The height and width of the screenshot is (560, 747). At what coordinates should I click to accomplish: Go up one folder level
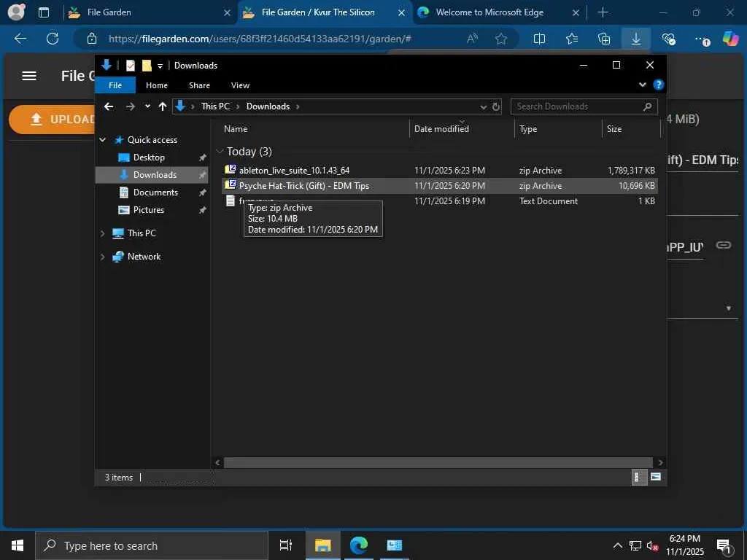point(163,106)
